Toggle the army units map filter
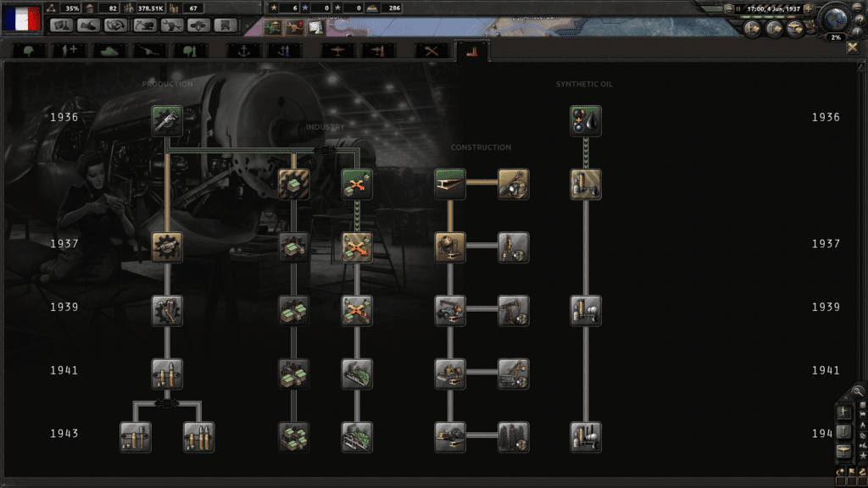The image size is (868, 488). (845, 413)
